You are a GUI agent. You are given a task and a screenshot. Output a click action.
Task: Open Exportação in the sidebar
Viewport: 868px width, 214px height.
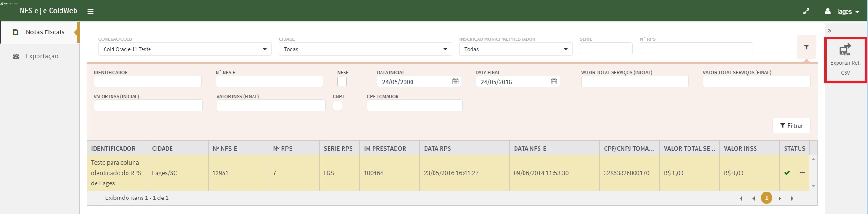coord(42,56)
